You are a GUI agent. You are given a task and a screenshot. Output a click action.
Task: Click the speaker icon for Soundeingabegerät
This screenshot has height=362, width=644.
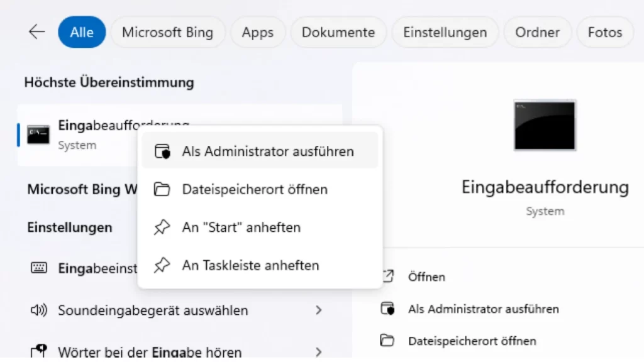point(39,310)
